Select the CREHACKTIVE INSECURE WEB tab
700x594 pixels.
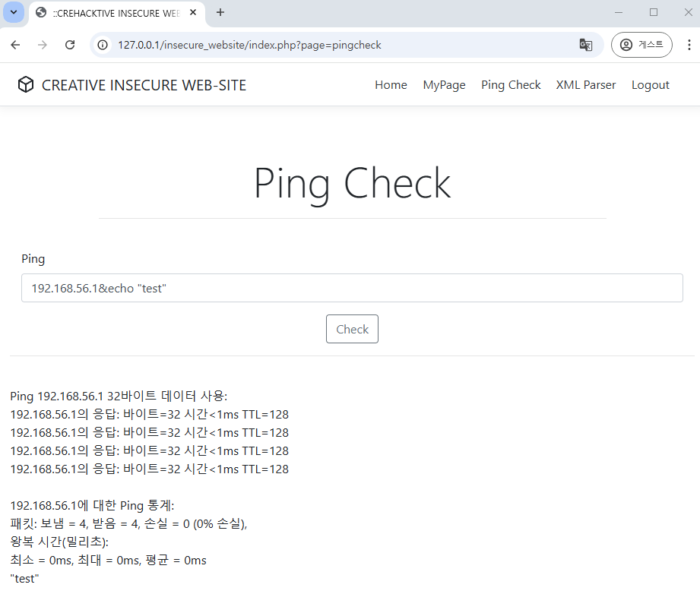116,14
